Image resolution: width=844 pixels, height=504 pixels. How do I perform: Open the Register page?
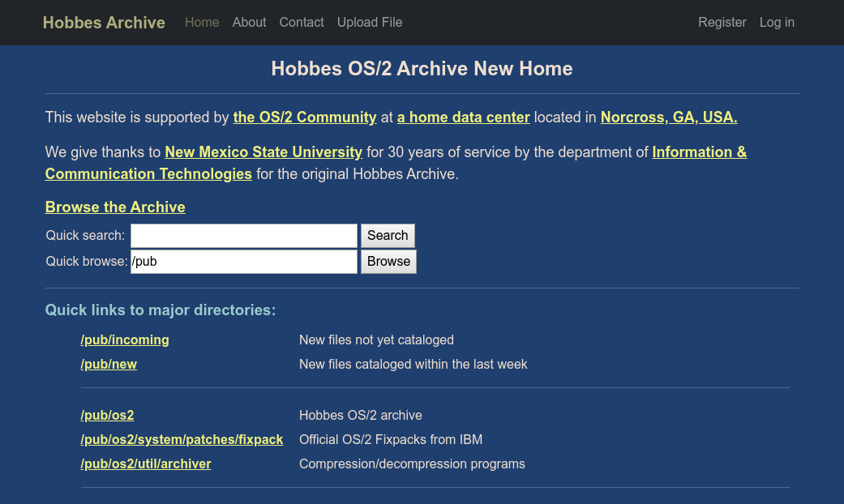coord(722,23)
